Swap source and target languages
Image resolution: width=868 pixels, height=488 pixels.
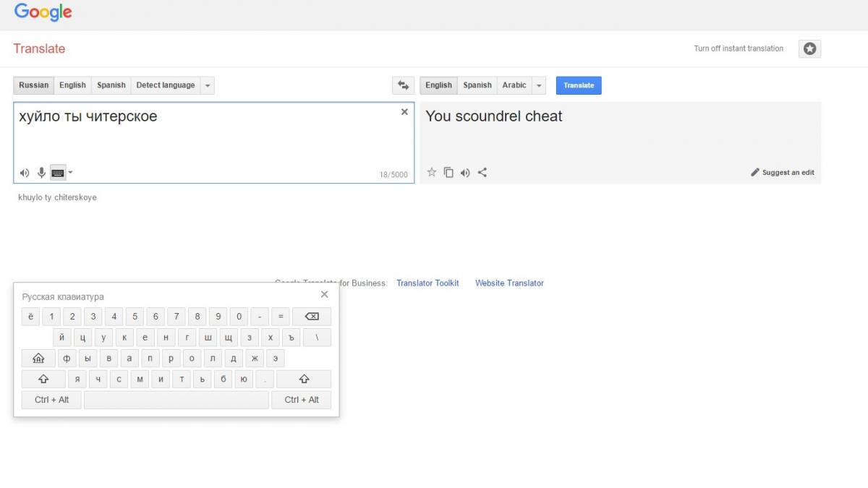(403, 85)
